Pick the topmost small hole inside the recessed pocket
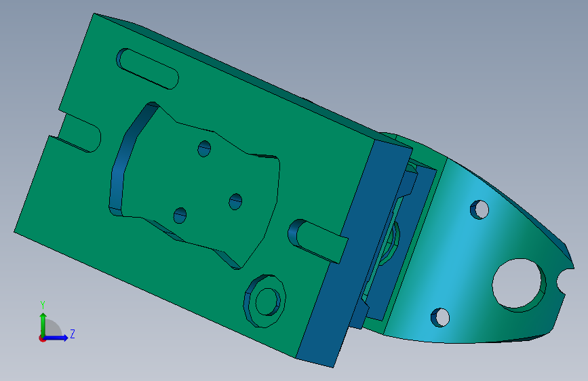This screenshot has height=381, width=588. pyautogui.click(x=204, y=149)
